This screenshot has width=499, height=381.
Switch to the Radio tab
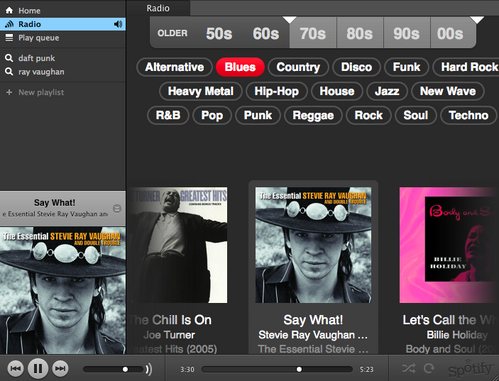click(x=158, y=8)
